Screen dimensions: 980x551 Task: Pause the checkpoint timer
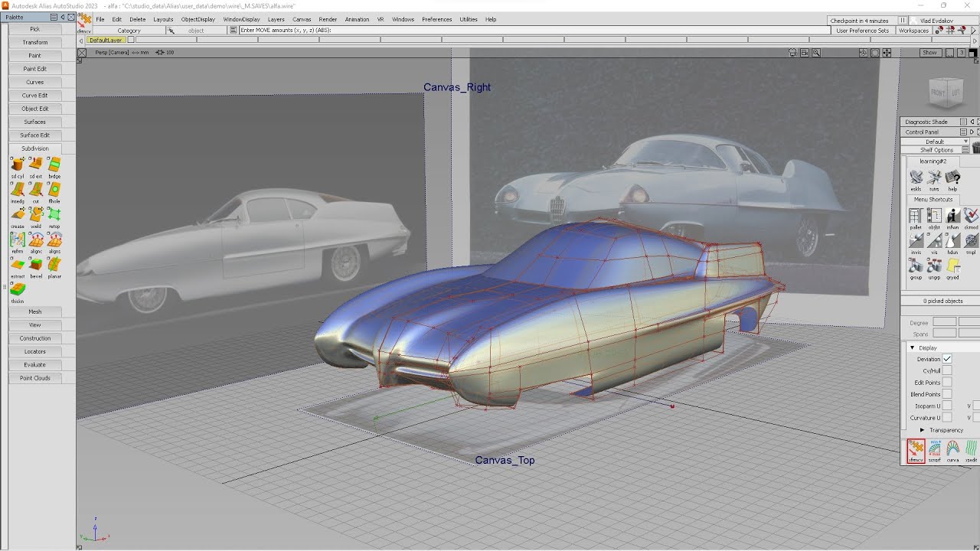[x=903, y=21]
